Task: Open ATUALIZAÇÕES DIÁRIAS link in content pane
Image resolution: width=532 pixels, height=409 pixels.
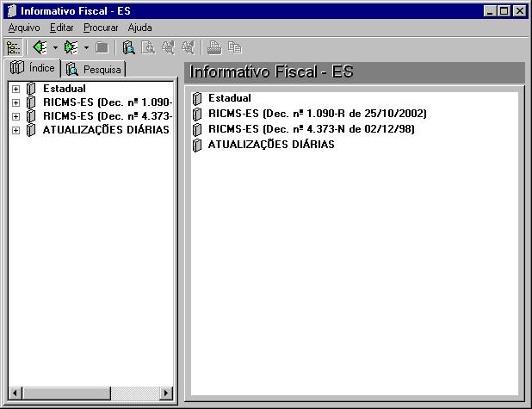Action: 271,145
